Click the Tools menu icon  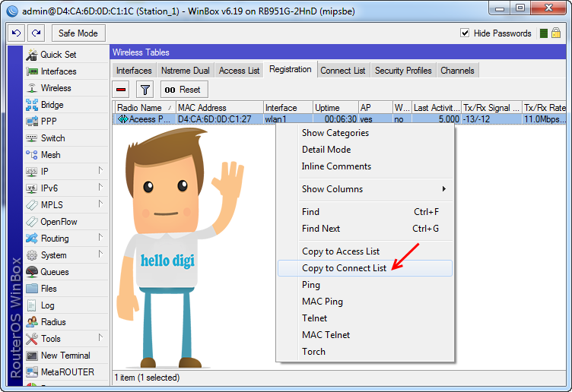pyautogui.click(x=32, y=339)
